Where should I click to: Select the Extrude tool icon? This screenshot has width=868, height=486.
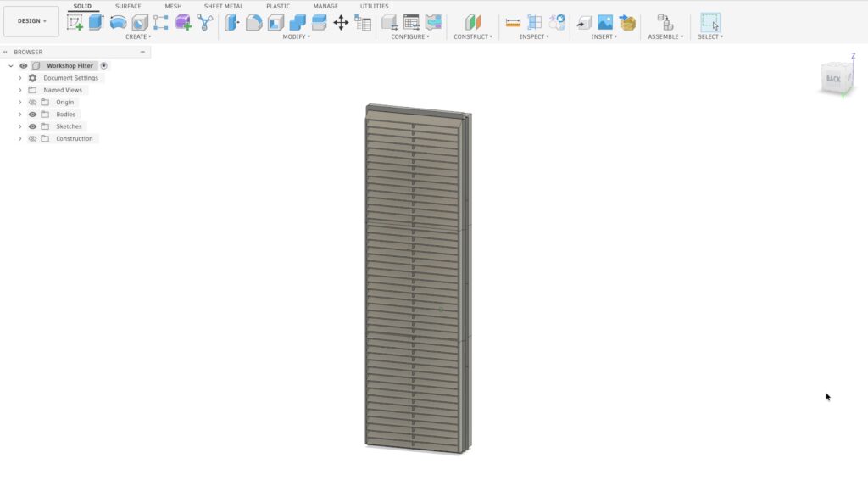97,23
